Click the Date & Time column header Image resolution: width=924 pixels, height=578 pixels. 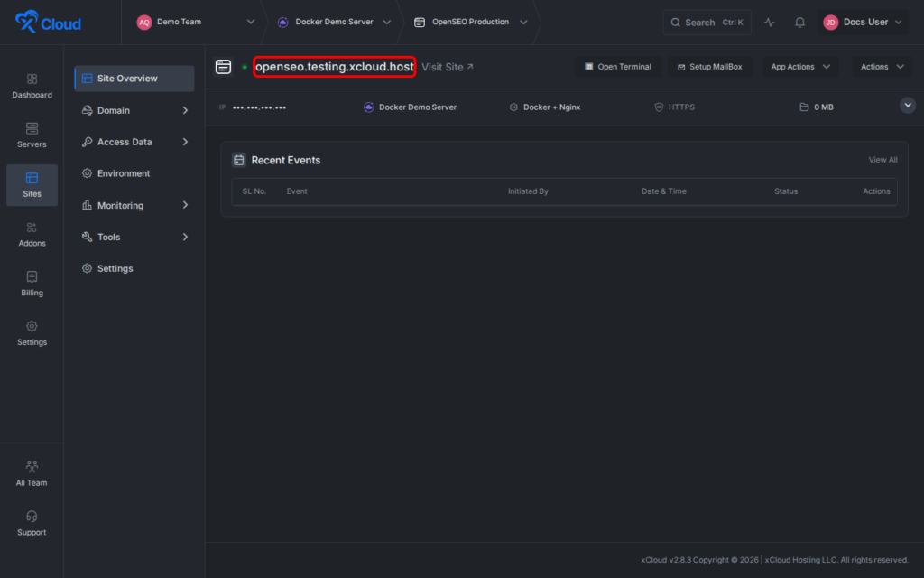(663, 191)
